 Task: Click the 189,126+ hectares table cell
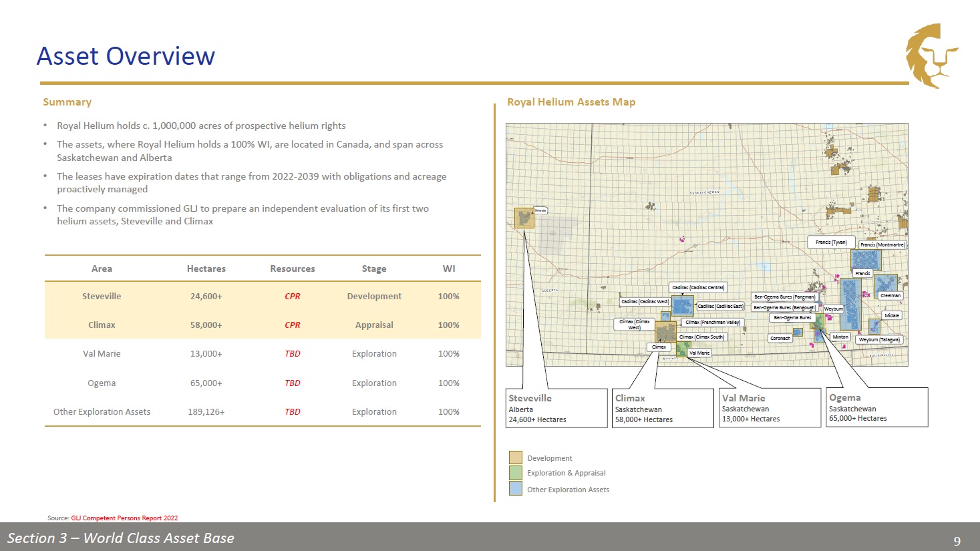point(206,411)
